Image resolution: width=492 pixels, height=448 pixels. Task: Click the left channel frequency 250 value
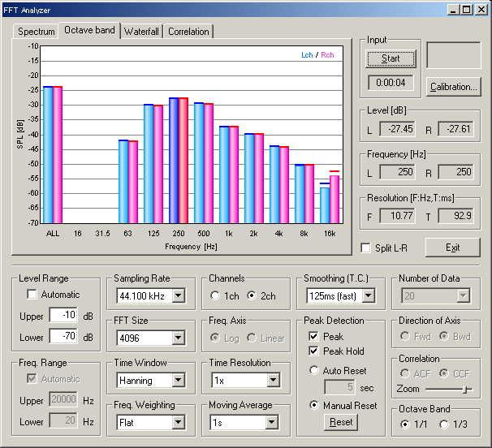coord(397,172)
